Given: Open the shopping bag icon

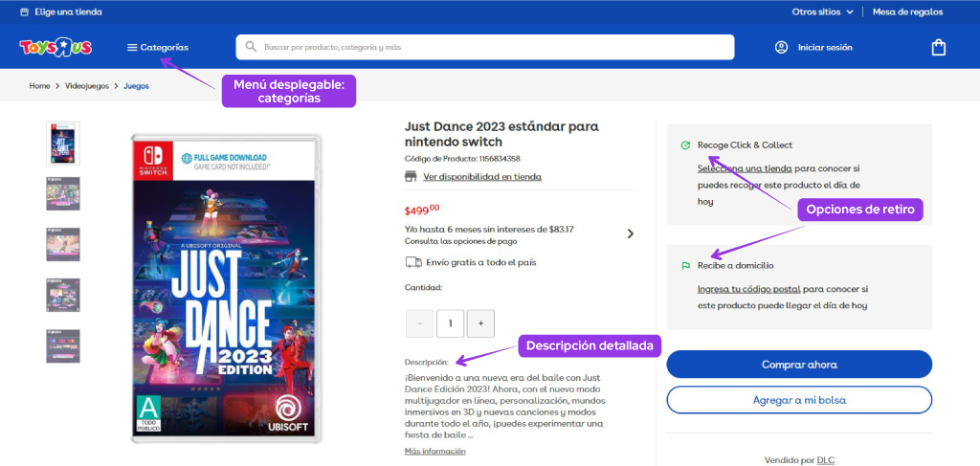Looking at the screenshot, I should click(939, 47).
